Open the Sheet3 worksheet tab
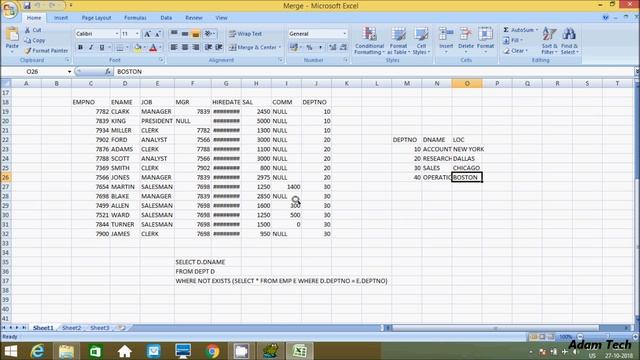This screenshot has width=640, height=360. pyautogui.click(x=100, y=328)
